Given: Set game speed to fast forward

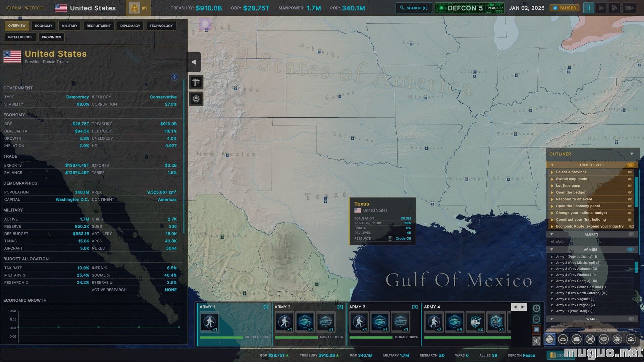Looking at the screenshot, I should click(x=615, y=8).
